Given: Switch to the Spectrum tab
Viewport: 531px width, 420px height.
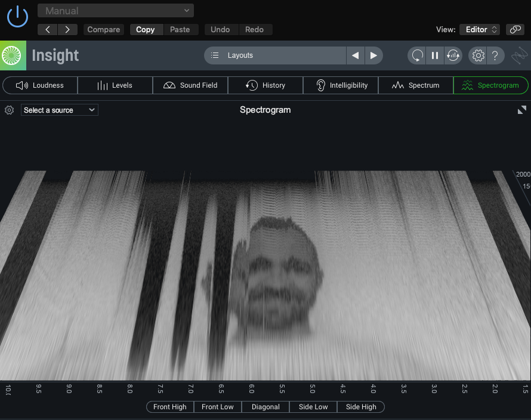Looking at the screenshot, I should [415, 85].
